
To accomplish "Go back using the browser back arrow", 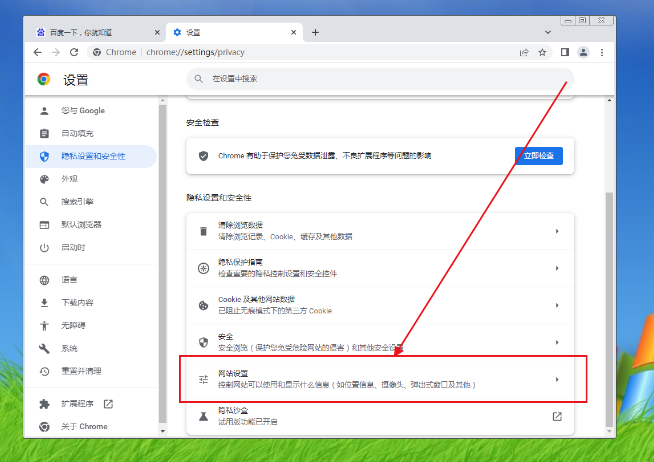I will [38, 52].
